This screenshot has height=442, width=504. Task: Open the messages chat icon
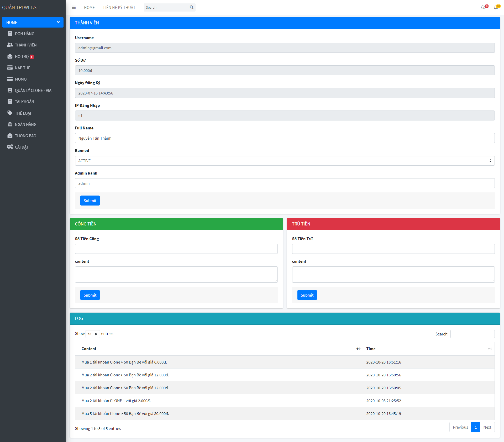(483, 7)
